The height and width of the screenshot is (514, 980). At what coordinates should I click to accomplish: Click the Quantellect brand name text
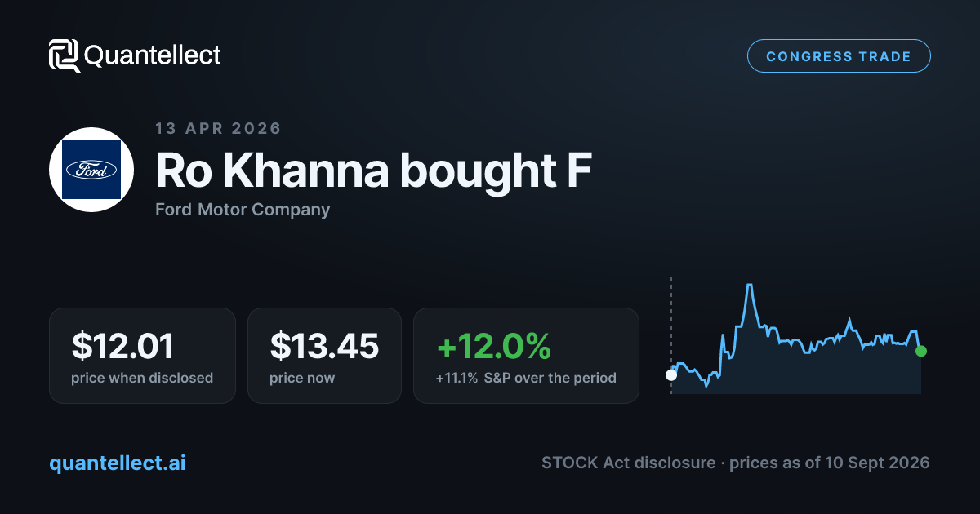click(x=152, y=55)
